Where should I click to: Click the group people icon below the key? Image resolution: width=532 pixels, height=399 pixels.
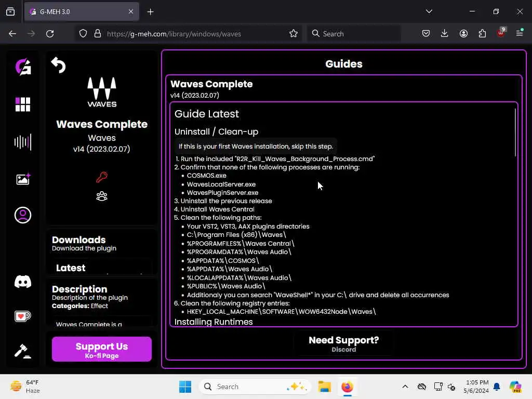click(x=102, y=196)
